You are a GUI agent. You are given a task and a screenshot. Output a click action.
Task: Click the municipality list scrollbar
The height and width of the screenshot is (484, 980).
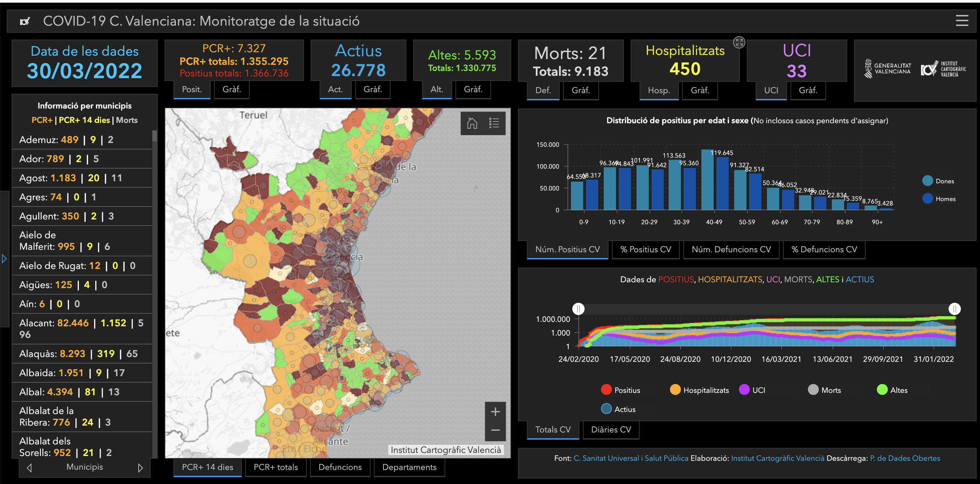(154, 137)
